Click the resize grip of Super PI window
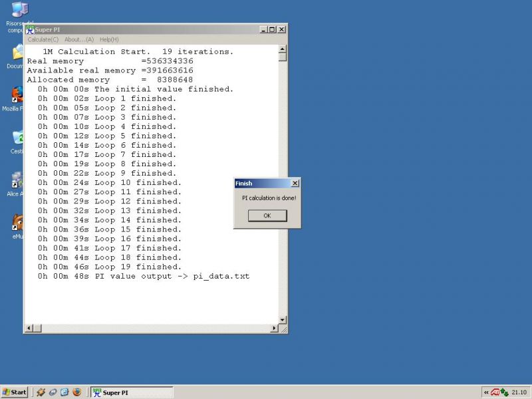The height and width of the screenshot is (399, 532). (284, 329)
